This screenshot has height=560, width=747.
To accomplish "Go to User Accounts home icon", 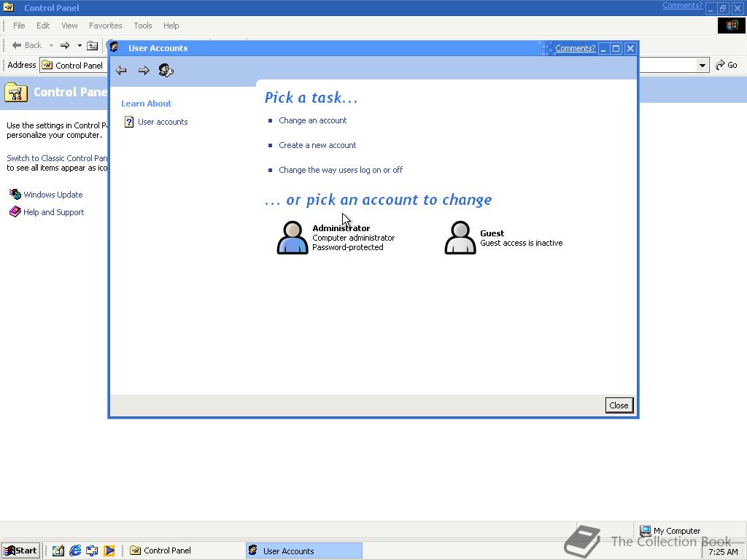I will (166, 71).
